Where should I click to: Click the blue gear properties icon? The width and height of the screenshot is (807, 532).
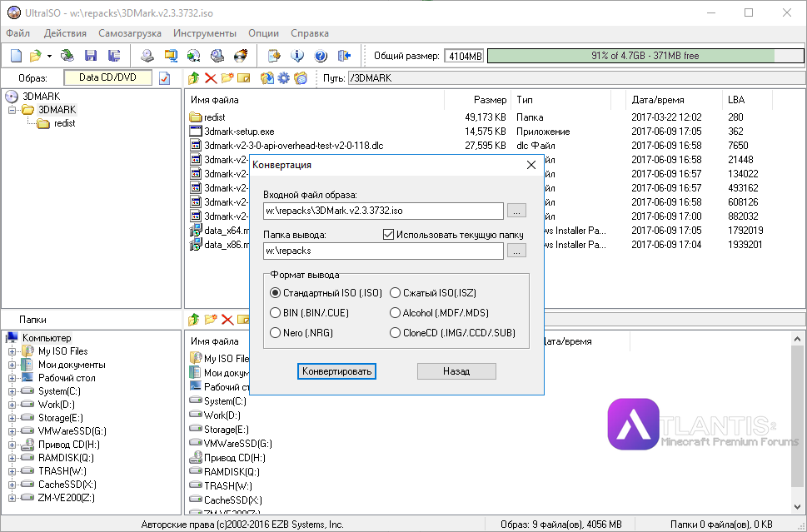coord(284,78)
